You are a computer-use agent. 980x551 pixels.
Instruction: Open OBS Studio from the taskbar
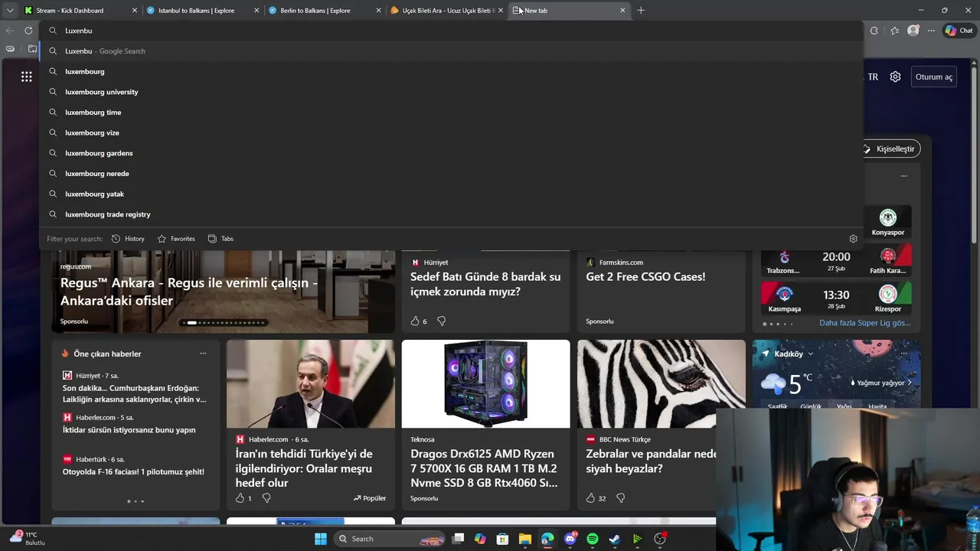pyautogui.click(x=660, y=539)
